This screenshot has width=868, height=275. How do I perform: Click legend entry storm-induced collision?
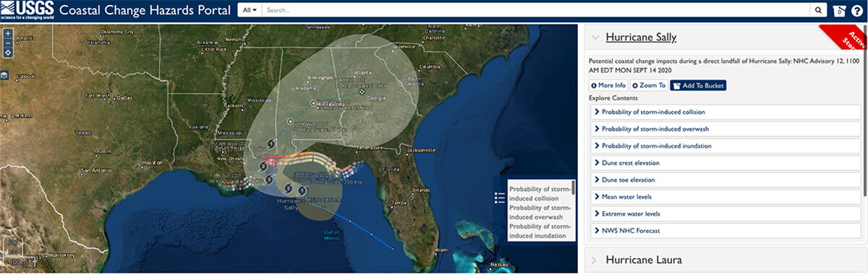540,194
